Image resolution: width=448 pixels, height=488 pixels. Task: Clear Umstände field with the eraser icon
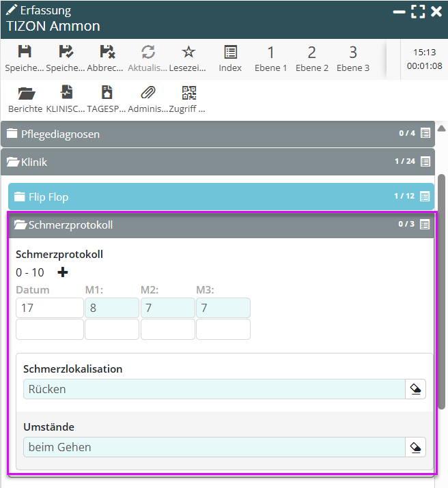[x=415, y=447]
